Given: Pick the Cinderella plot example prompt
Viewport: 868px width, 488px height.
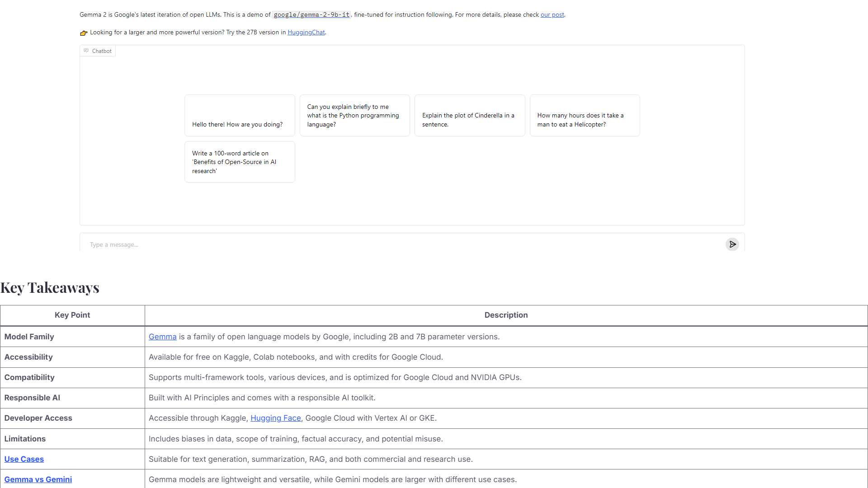Looking at the screenshot, I should [469, 116].
